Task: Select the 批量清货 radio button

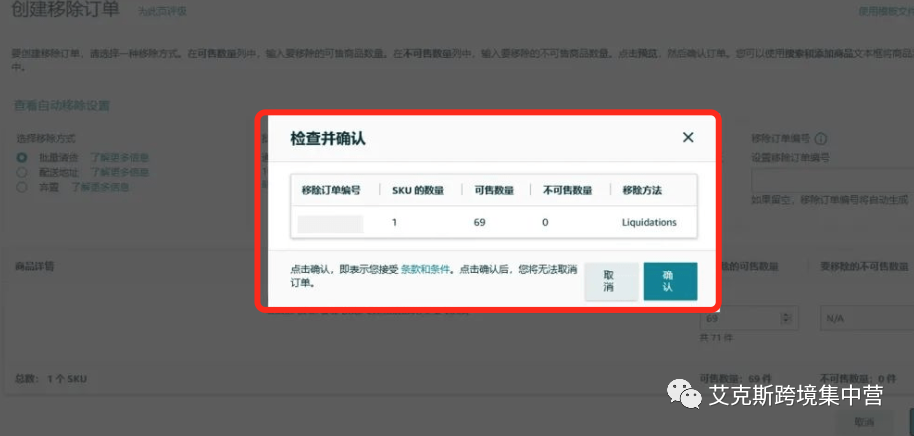Action: point(22,157)
